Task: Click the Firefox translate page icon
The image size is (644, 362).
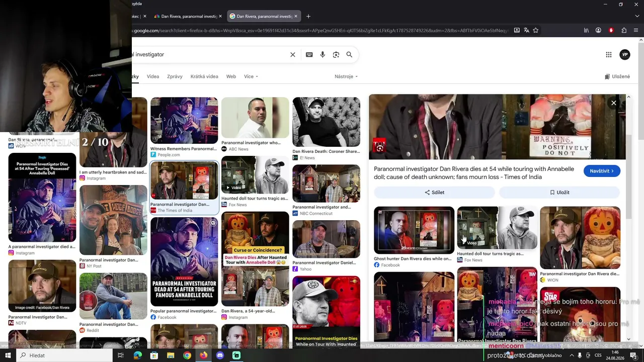Action: [x=526, y=31]
